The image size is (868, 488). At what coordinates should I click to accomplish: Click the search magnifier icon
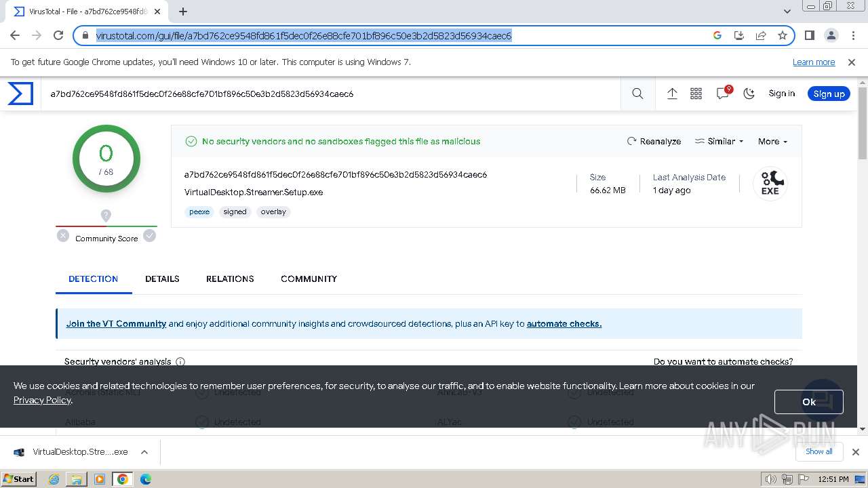coord(637,94)
